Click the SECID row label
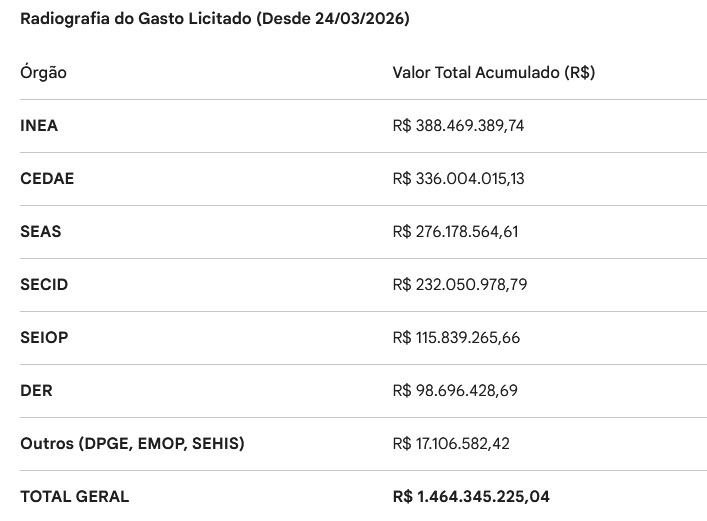This screenshot has width=707, height=521. click(44, 285)
